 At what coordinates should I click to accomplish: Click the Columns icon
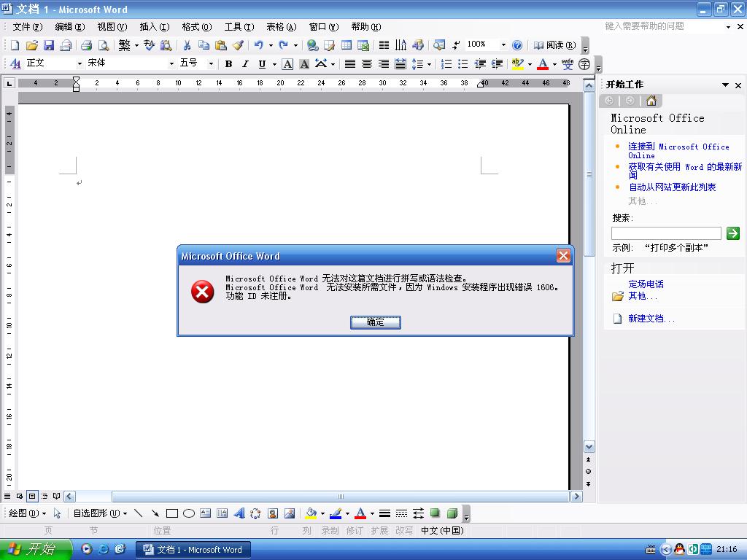pos(384,45)
